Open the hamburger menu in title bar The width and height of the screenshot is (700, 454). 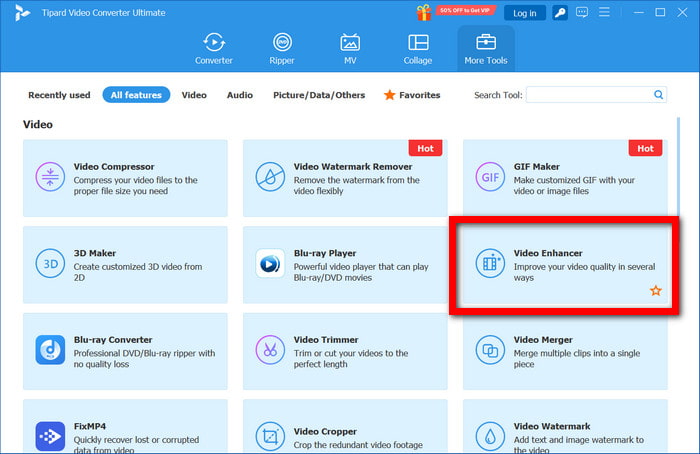tap(604, 12)
